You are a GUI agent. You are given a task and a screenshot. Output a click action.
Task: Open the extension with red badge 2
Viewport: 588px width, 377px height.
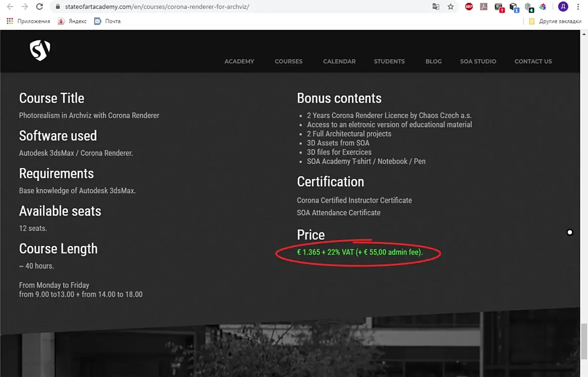coord(499,7)
